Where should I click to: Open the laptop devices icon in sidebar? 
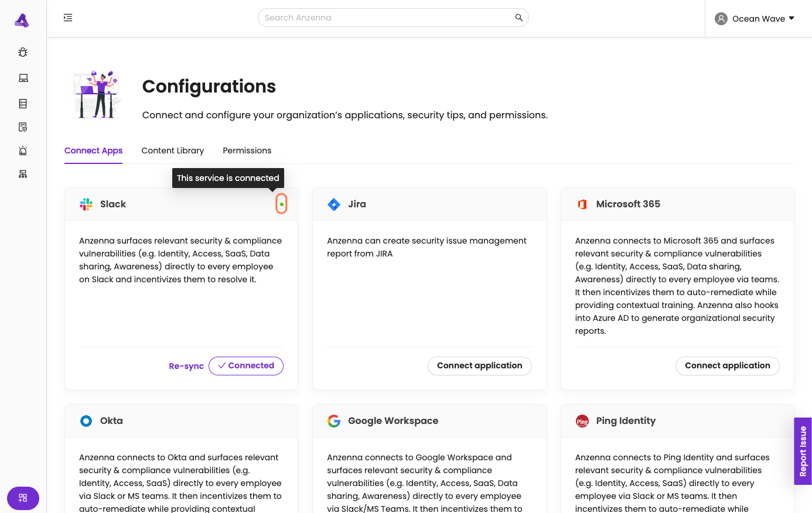[23, 78]
